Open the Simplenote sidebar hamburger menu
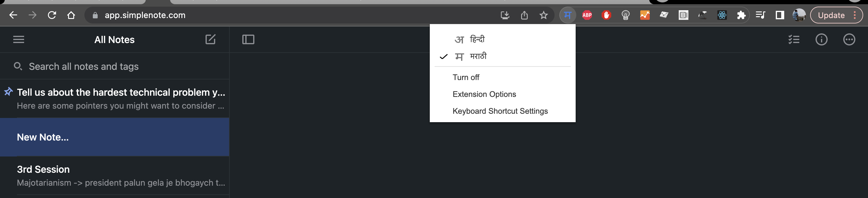Image resolution: width=868 pixels, height=198 pixels. pos(18,39)
